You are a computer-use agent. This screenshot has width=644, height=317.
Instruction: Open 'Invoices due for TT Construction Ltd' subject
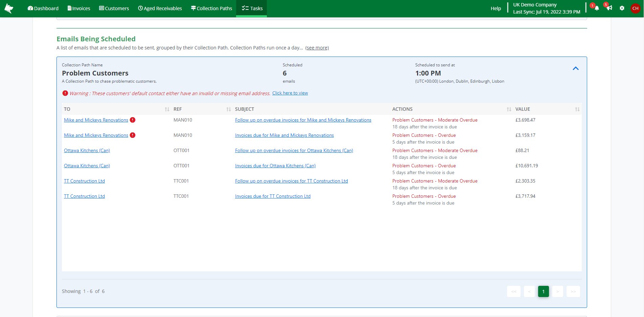coord(273,196)
